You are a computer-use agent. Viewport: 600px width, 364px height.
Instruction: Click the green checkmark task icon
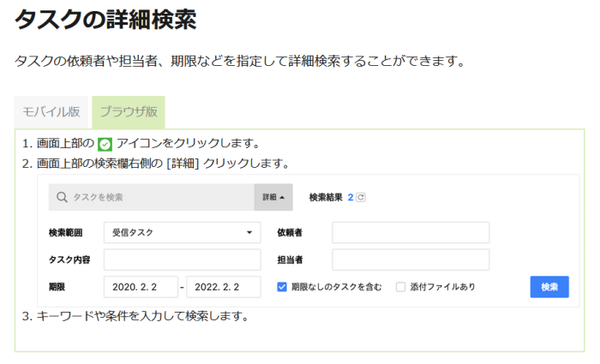coord(105,145)
